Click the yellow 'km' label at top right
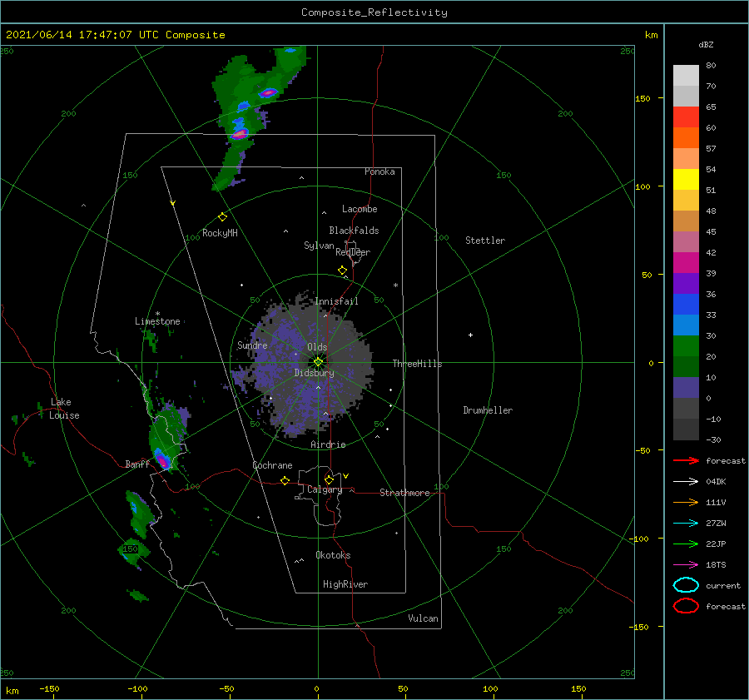 pos(651,35)
